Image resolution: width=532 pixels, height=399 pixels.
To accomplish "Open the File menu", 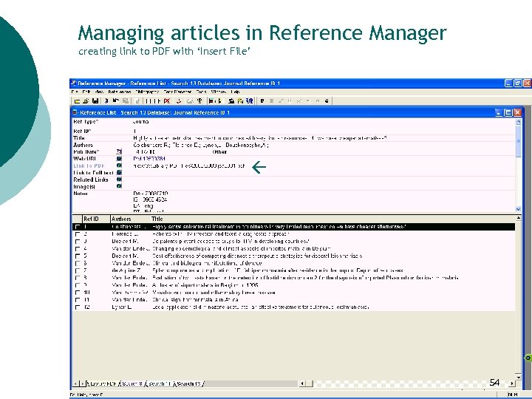I will coord(75,92).
